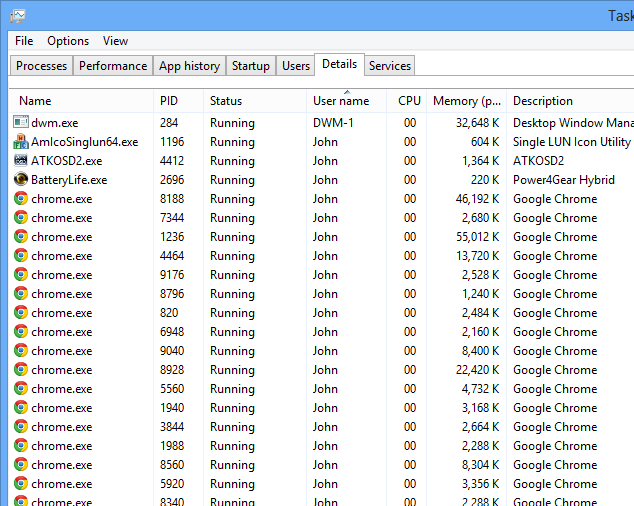Click the 3,356 K memory value

481,484
